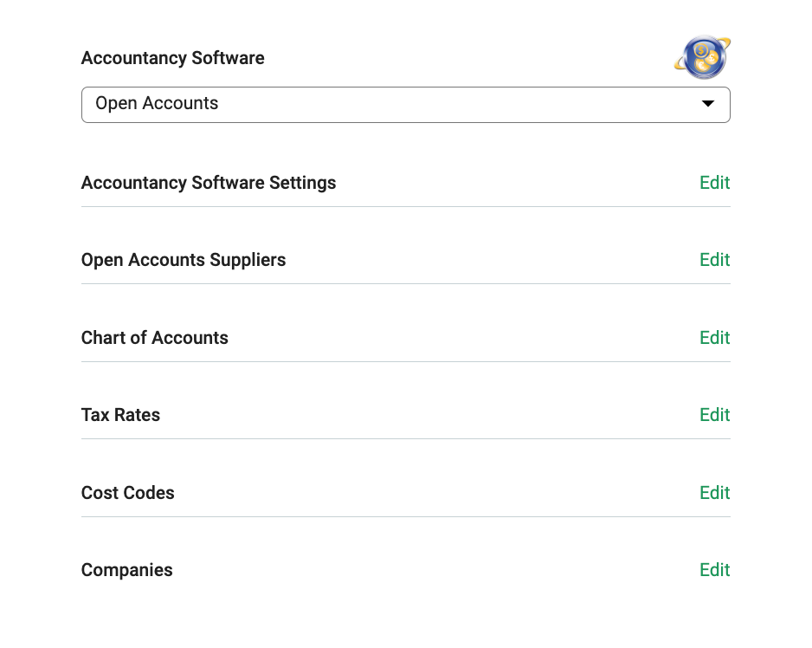
Task: Click the Open Accounts globe logo icon
Action: click(x=702, y=57)
